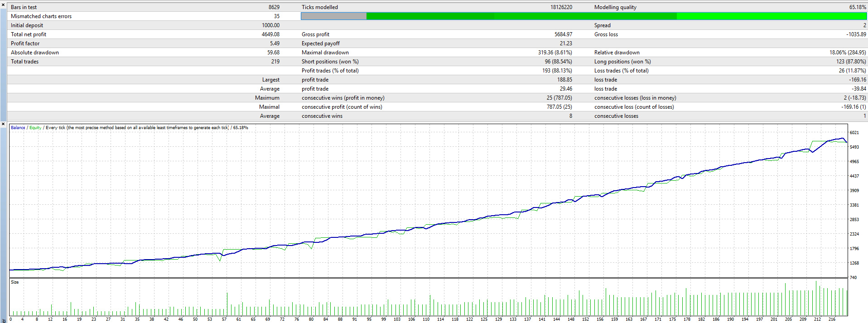Click the "Absolute drawdown" label

tap(35, 53)
